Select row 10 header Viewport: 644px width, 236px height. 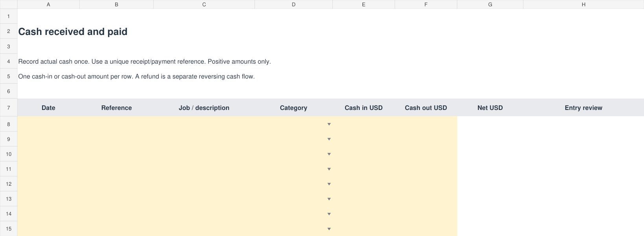pyautogui.click(x=9, y=154)
